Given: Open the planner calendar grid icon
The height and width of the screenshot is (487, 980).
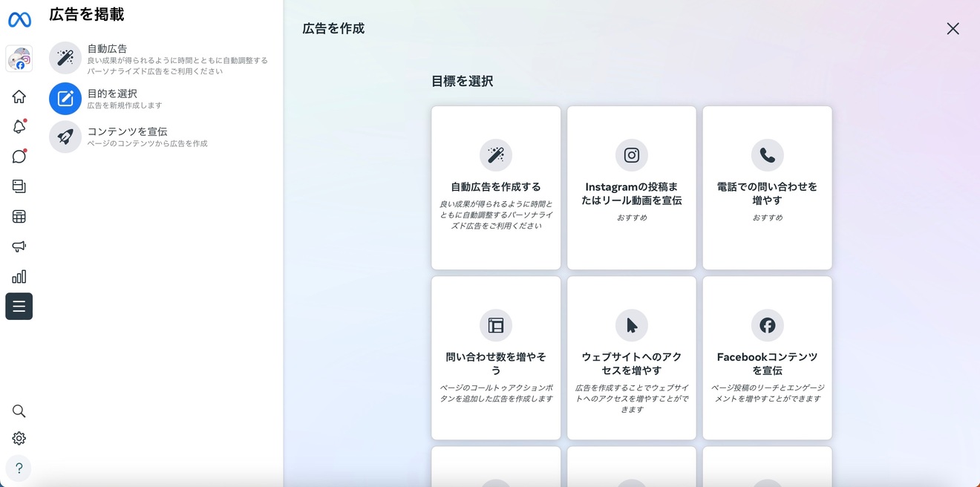Looking at the screenshot, I should (19, 217).
